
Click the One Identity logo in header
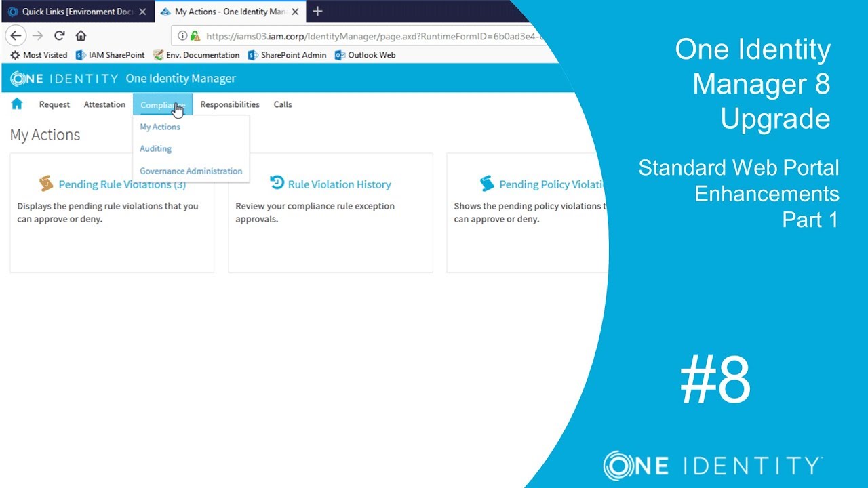[x=64, y=79]
